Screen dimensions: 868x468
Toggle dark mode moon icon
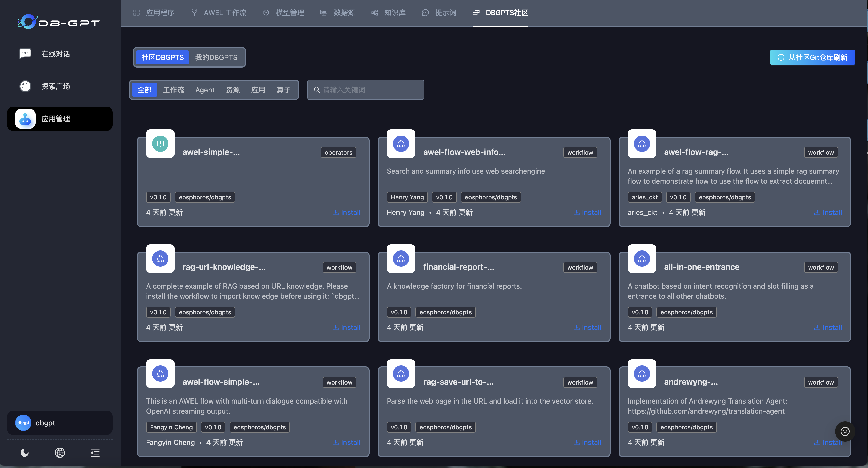point(25,453)
